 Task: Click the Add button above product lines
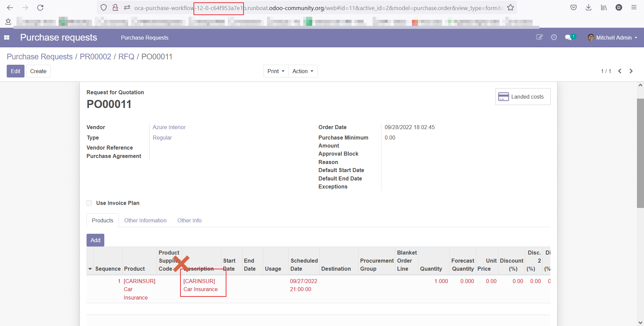click(x=95, y=240)
